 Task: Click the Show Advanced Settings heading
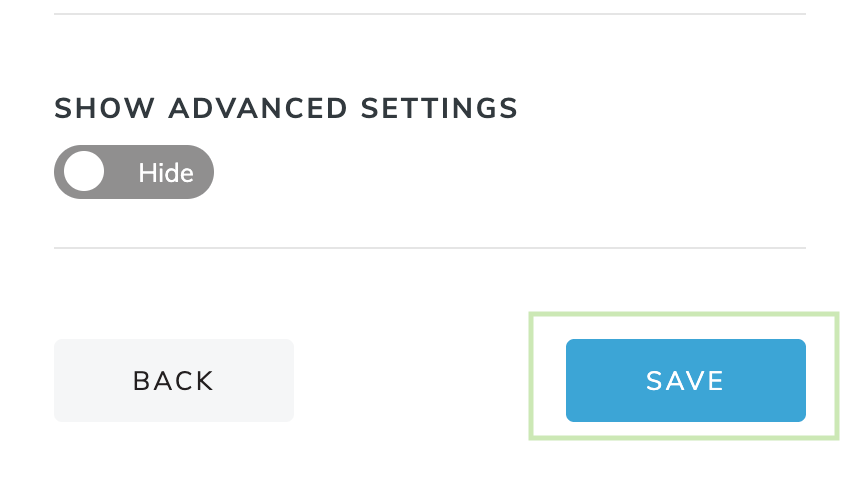pyautogui.click(x=286, y=108)
